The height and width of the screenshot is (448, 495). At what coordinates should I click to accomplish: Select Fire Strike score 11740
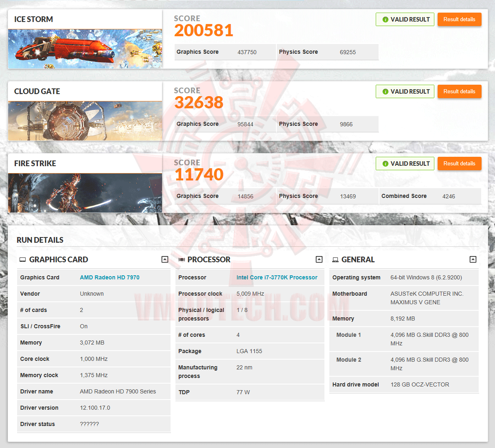coord(199,174)
